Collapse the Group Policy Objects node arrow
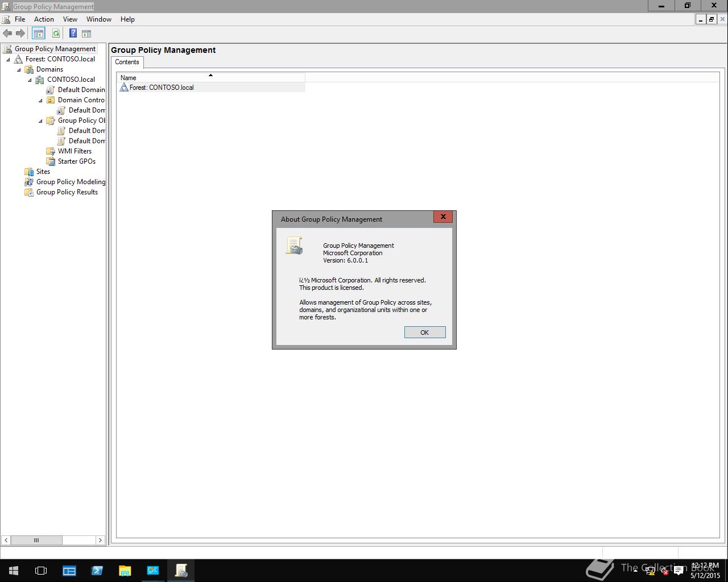728x582 pixels. (40, 120)
